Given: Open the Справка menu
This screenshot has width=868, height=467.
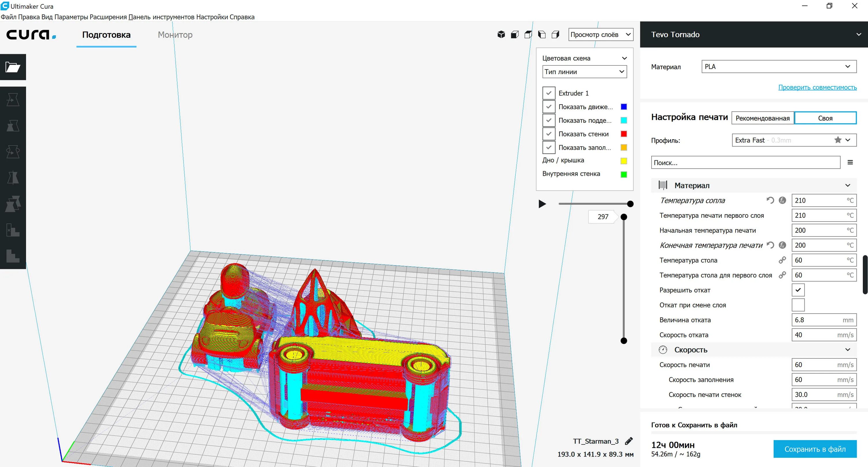Looking at the screenshot, I should click(242, 17).
